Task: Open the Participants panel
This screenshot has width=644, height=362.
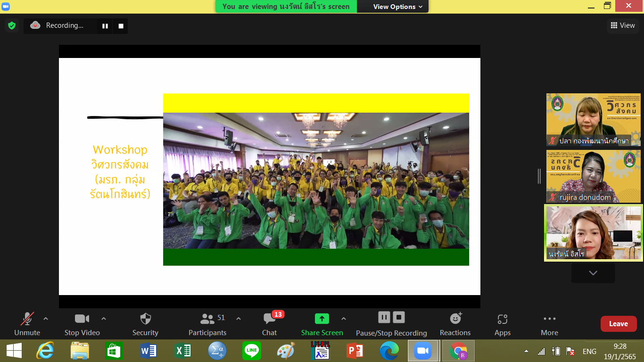Action: (207, 324)
